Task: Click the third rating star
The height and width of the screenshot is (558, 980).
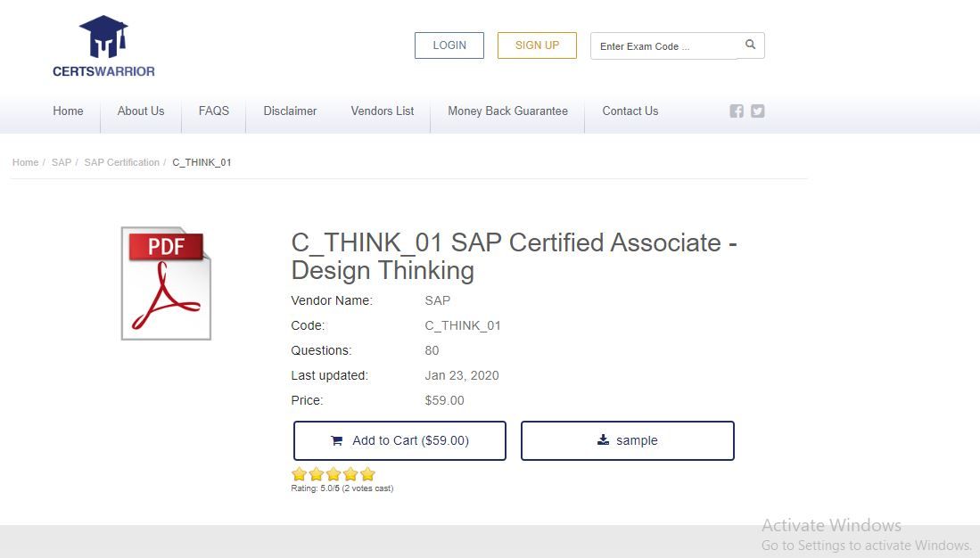Action: pyautogui.click(x=334, y=473)
